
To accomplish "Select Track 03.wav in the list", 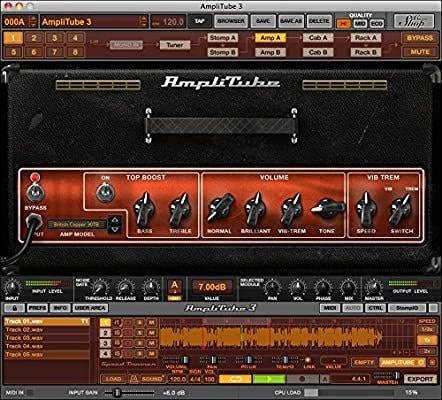I will click(47, 338).
